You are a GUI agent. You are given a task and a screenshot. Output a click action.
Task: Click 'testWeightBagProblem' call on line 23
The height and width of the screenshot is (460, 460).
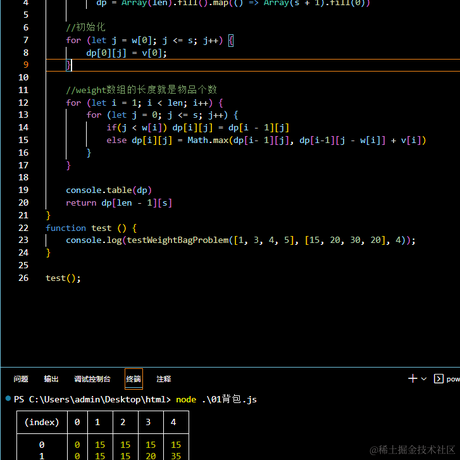click(178, 240)
